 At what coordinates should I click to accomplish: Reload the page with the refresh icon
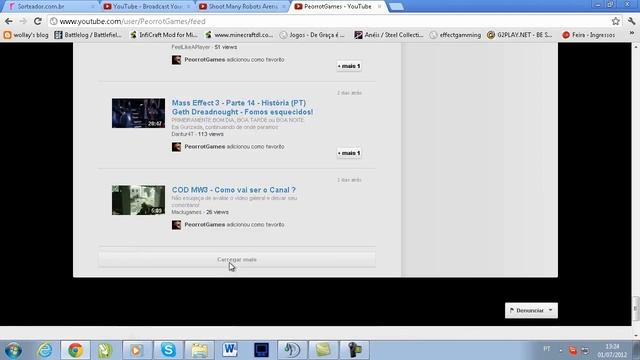(x=38, y=21)
